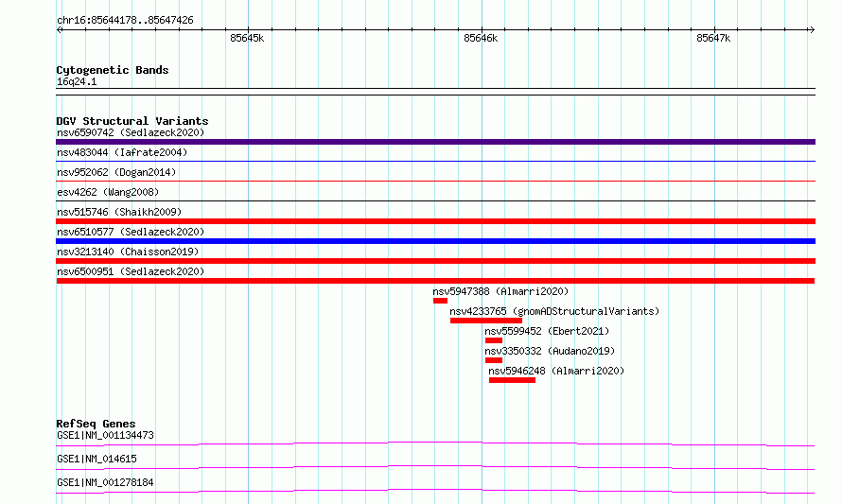Click the nsv6590742 (Sedlazeck2020) label
The image size is (842, 504).
(x=131, y=132)
